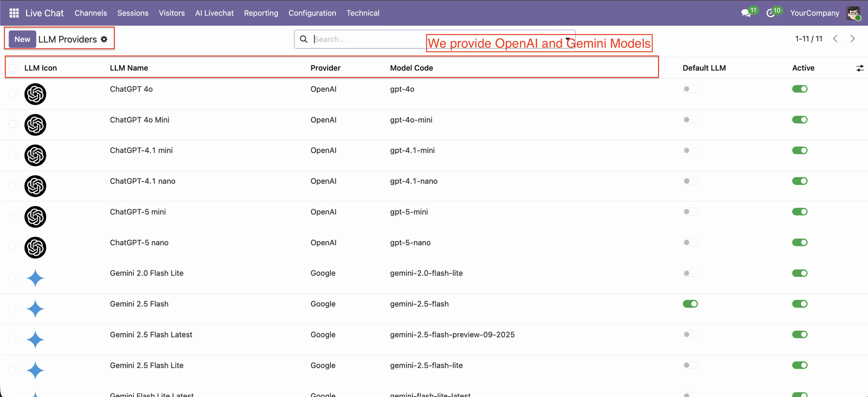Click the New button
Screen dimensions: 868x397
(x=22, y=39)
